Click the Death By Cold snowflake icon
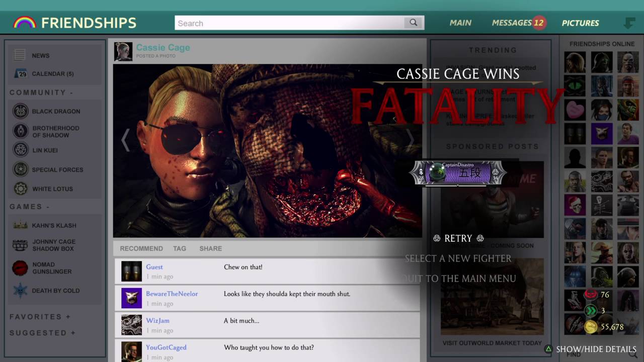Viewport: 644px width, 362px height. [20, 290]
